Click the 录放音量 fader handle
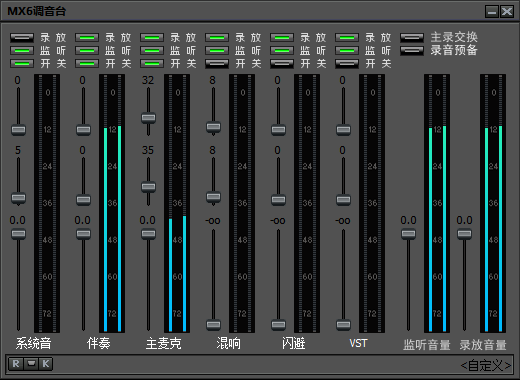Image resolution: width=520 pixels, height=380 pixels. [464, 234]
